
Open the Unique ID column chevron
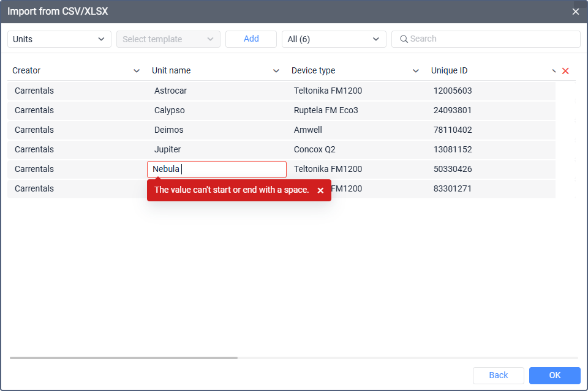pyautogui.click(x=554, y=71)
